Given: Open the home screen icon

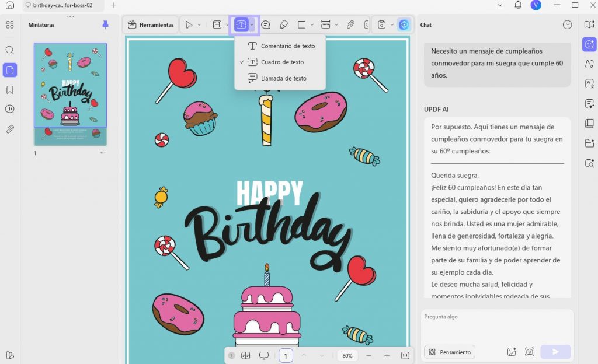Looking at the screenshot, I should click(10, 5).
